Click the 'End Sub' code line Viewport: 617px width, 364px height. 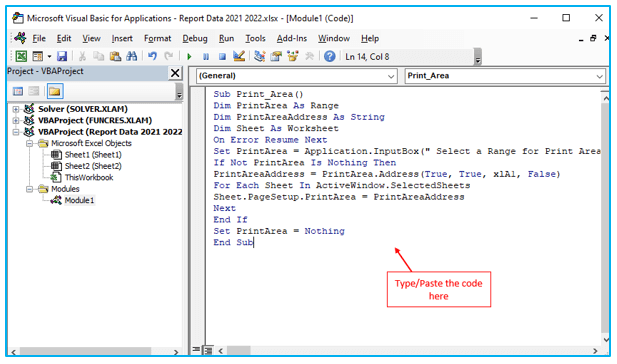click(234, 242)
